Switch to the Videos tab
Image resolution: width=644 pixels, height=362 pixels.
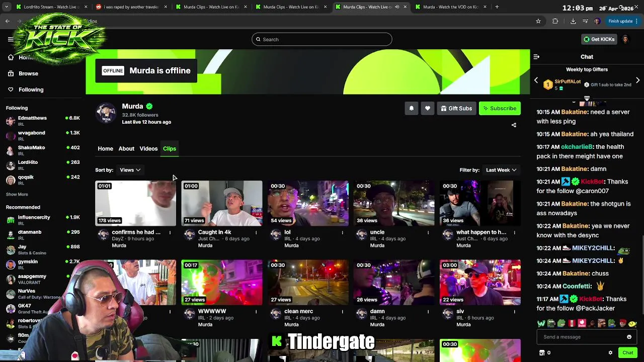pyautogui.click(x=148, y=149)
